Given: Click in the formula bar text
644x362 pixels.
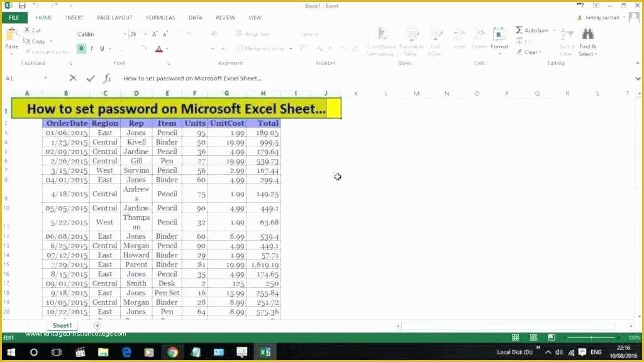Looking at the screenshot, I should (x=192, y=78).
